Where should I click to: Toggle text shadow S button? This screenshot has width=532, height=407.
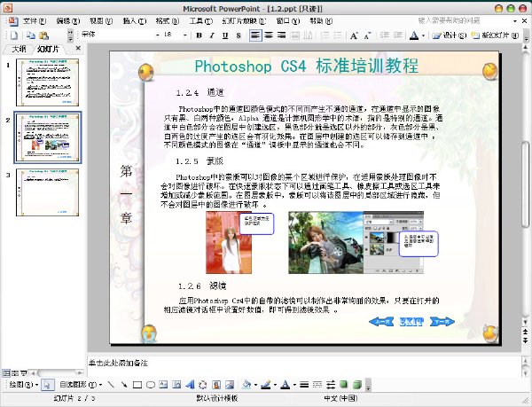click(x=239, y=35)
